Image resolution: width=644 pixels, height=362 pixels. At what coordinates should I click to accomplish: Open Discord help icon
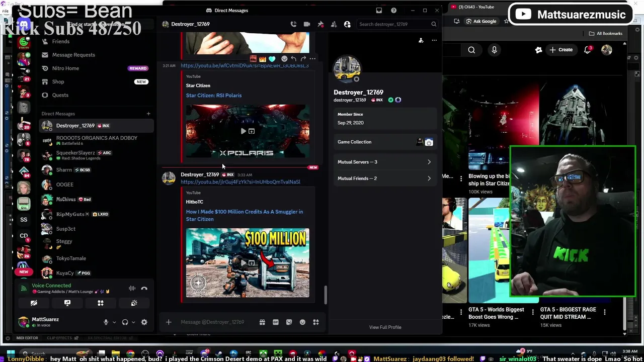pyautogui.click(x=393, y=10)
